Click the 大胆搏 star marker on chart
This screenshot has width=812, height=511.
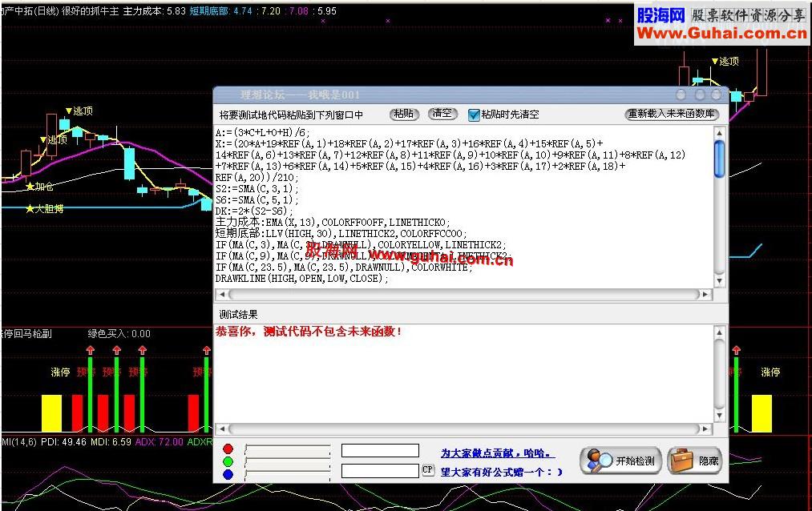click(x=45, y=209)
